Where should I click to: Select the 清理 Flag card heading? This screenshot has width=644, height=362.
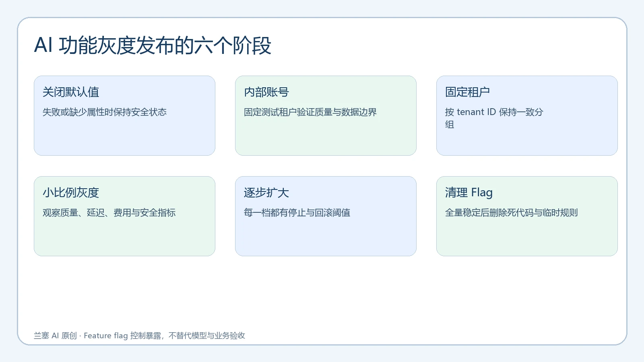coord(469,193)
